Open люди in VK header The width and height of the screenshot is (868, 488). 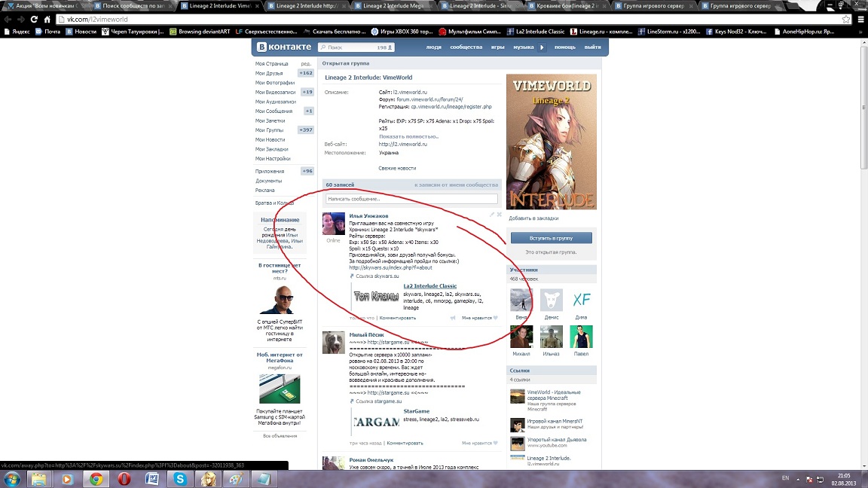point(433,47)
